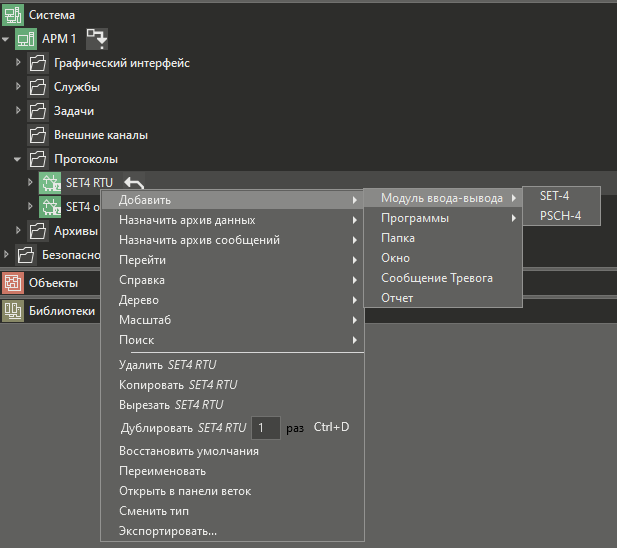The width and height of the screenshot is (617, 548).
Task: Click the duplicate count input field
Action: coord(264,428)
